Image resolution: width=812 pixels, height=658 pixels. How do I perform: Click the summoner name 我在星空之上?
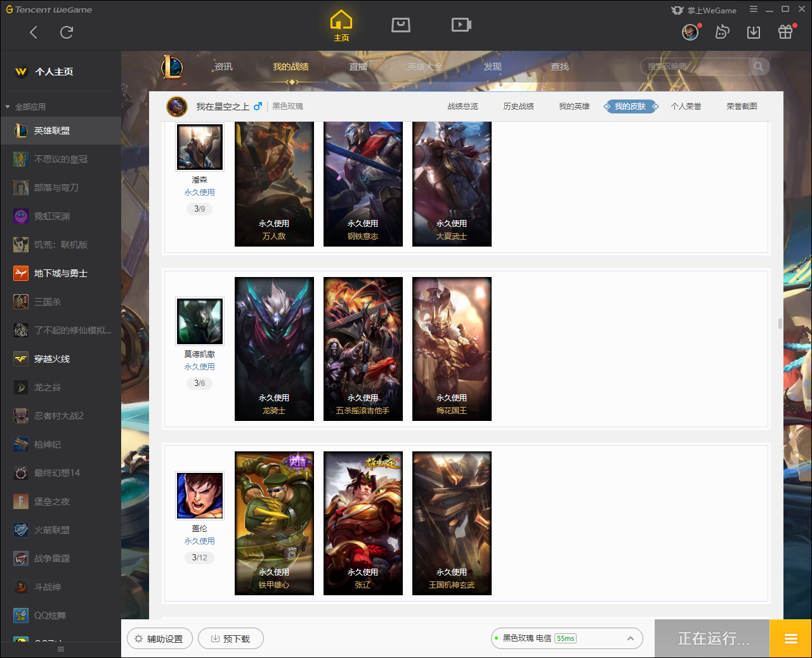coord(223,106)
